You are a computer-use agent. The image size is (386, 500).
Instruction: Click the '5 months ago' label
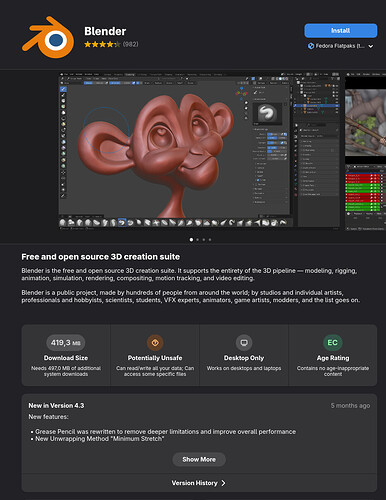(x=350, y=406)
